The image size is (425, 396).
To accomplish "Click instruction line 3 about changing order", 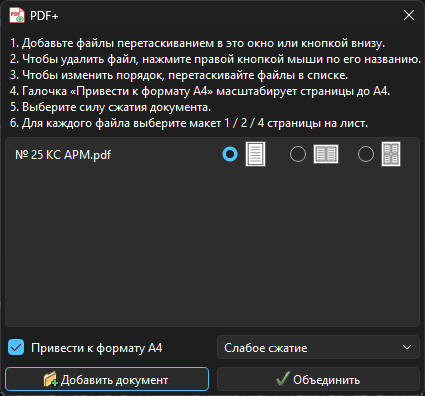I will [x=179, y=75].
